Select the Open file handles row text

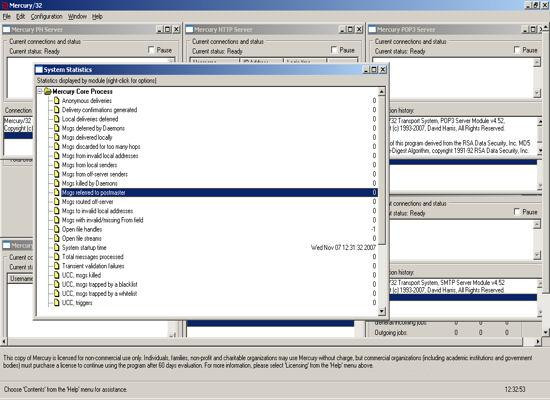click(x=82, y=229)
